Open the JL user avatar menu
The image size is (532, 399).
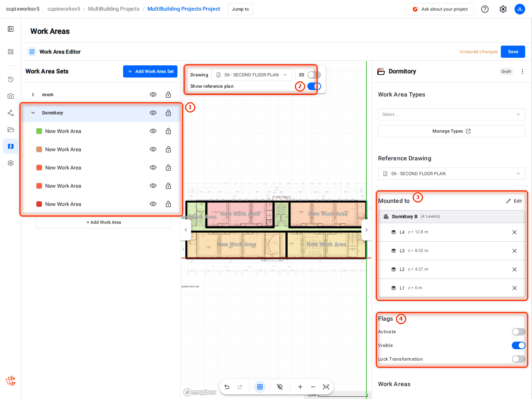(x=520, y=9)
